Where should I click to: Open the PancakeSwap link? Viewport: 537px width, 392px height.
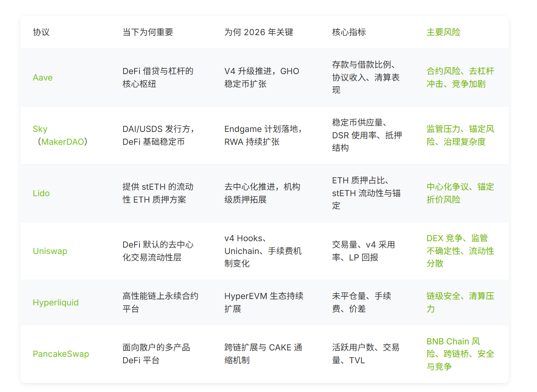pyautogui.click(x=61, y=354)
